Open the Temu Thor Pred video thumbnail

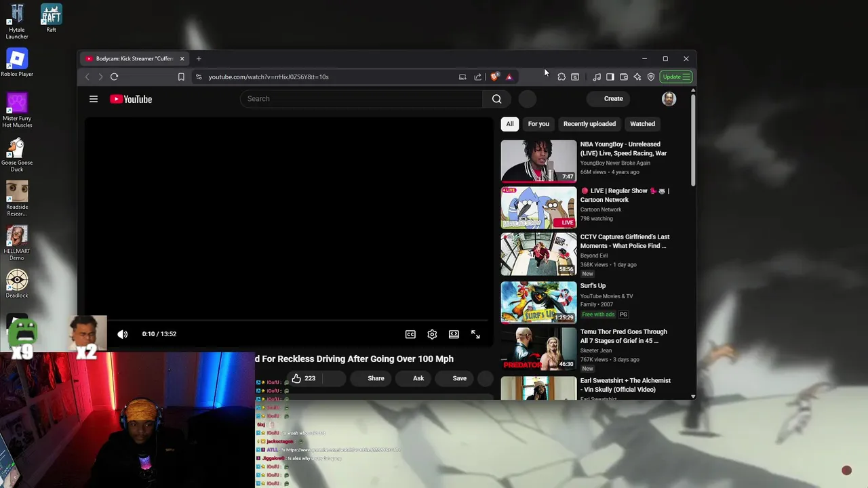pos(538,348)
